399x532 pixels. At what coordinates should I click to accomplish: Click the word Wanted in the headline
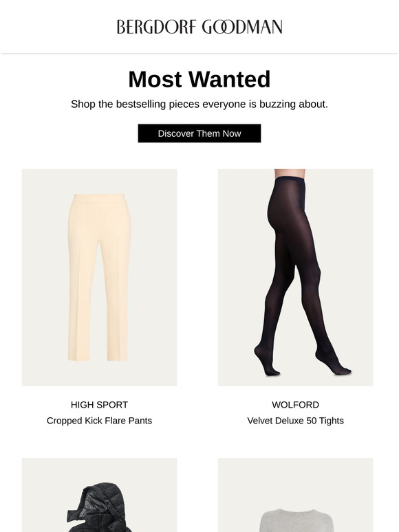point(230,80)
